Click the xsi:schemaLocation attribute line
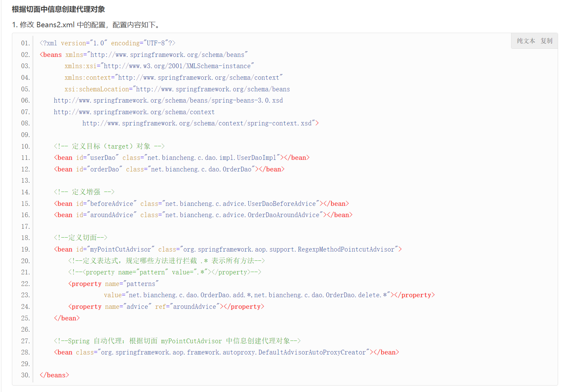This screenshot has width=584, height=392. 177,89
